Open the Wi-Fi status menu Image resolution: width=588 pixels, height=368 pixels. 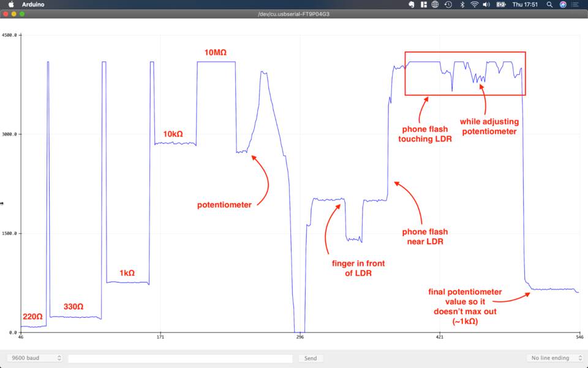pyautogui.click(x=474, y=4)
